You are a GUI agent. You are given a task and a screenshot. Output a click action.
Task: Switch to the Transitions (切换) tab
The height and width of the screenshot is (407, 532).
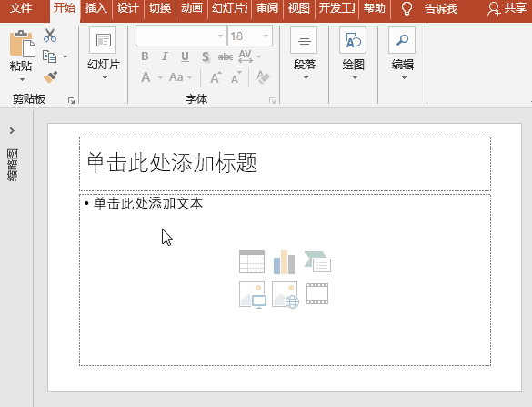(160, 8)
